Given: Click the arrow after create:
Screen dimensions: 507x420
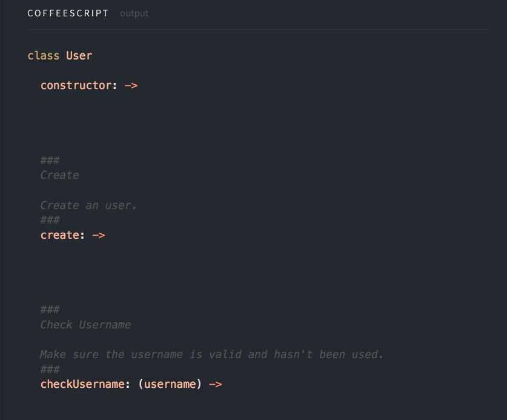Looking at the screenshot, I should pyautogui.click(x=99, y=235).
